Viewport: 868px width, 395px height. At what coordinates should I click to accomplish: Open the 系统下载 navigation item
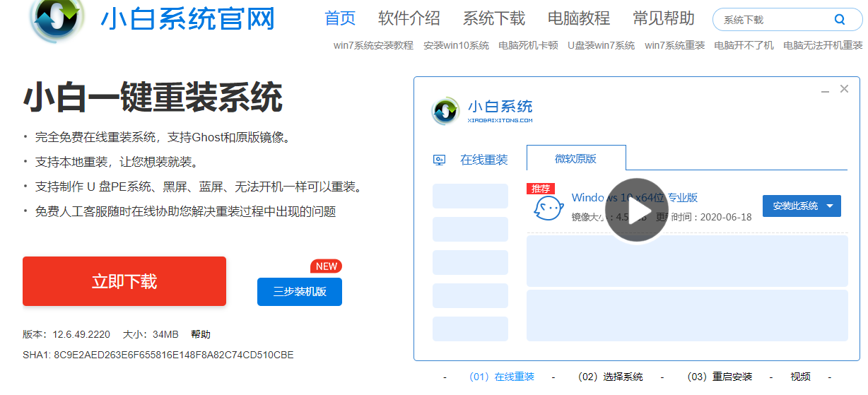(494, 18)
